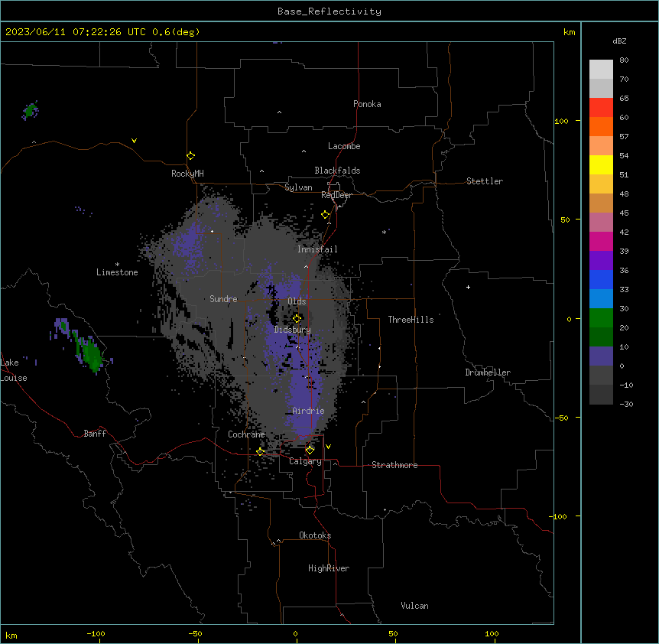The image size is (659, 644).
Task: Select the Drumheller label
Action: tap(488, 372)
